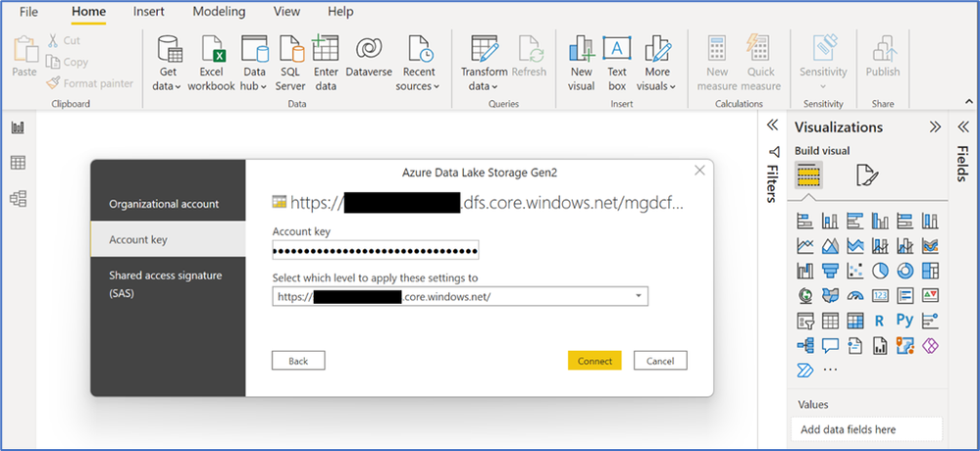Open the File menu
The image size is (980, 451).
(x=28, y=11)
